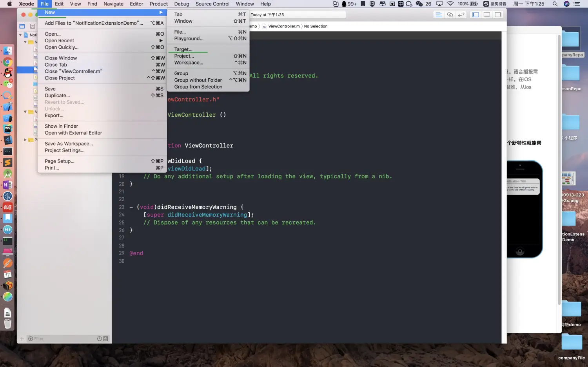Open New submenu arrow in File menu
The image size is (588, 367).
[161, 13]
